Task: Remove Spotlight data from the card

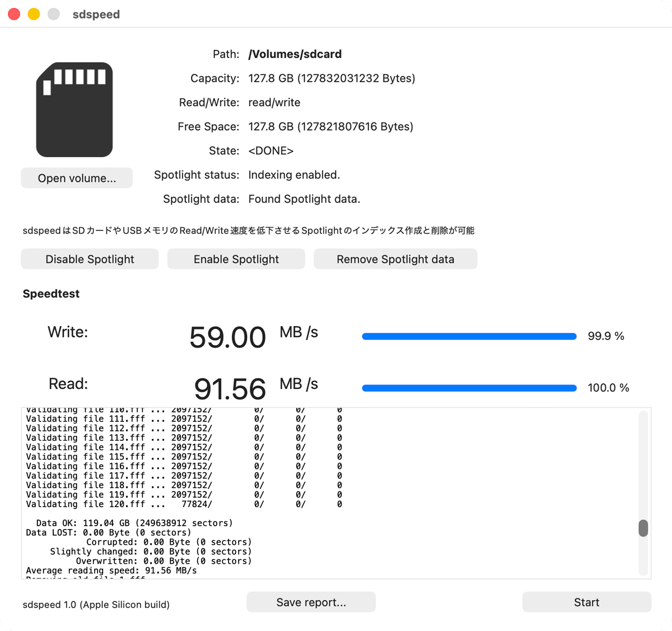Action: tap(395, 259)
